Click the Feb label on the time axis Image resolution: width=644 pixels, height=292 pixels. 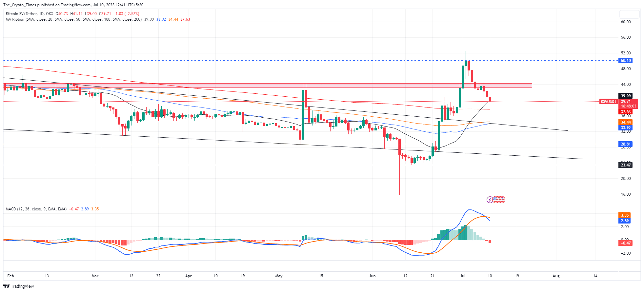point(10,276)
